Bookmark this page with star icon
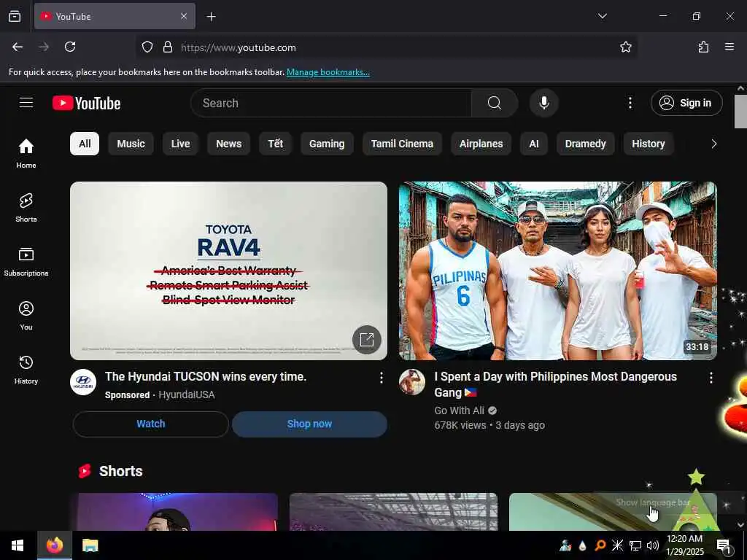This screenshot has height=560, width=747. [x=625, y=47]
